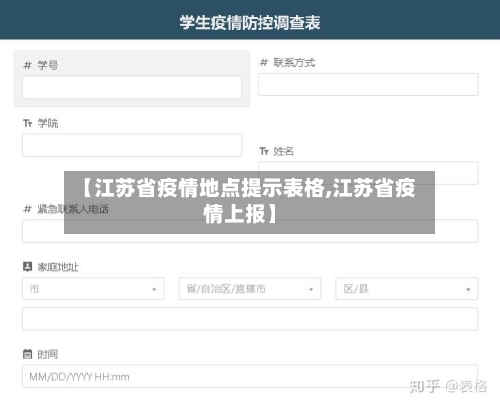Click the 家庭地址 label

[58, 267]
